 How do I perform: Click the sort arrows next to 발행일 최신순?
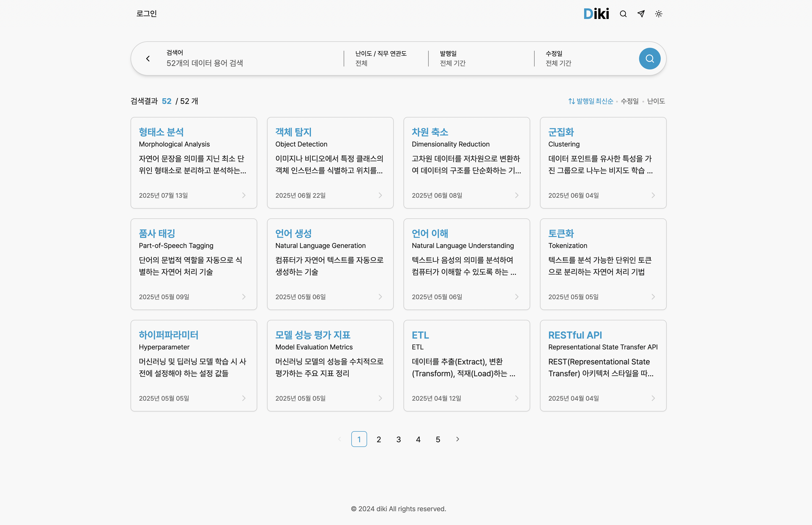[x=572, y=101]
